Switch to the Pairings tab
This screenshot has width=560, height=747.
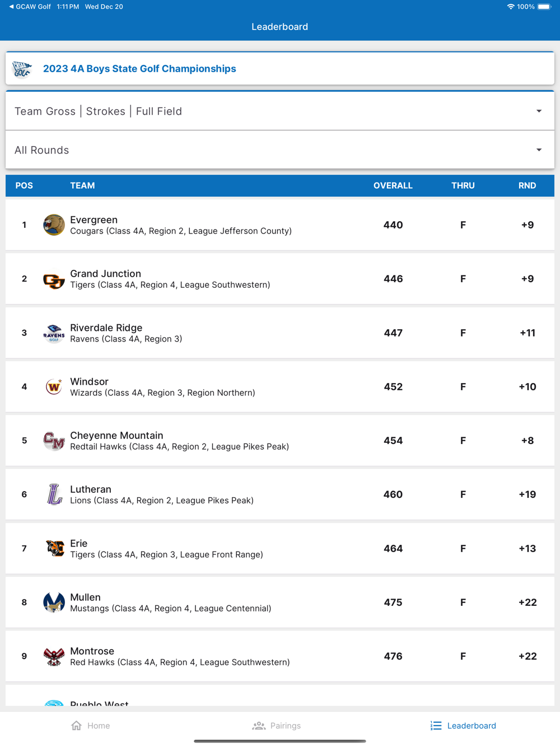277,726
